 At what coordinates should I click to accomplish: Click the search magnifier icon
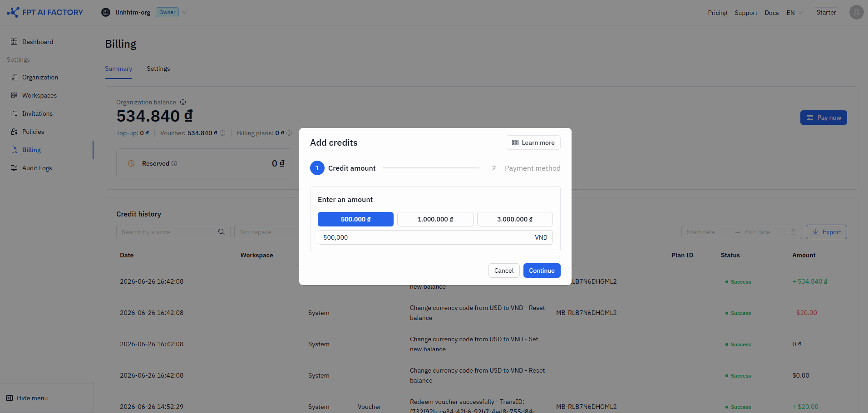(x=222, y=232)
